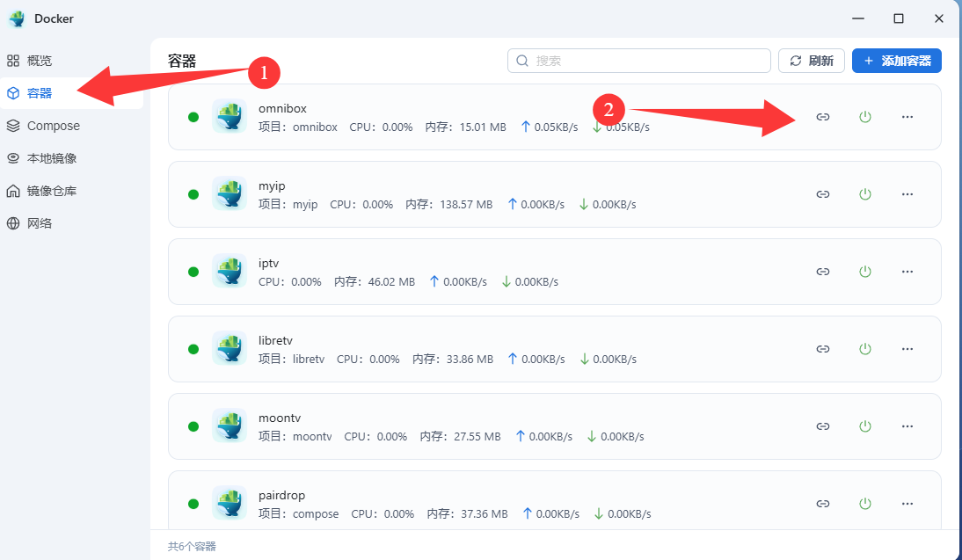
Task: Click the moontv green status dot
Action: pyautogui.click(x=193, y=426)
